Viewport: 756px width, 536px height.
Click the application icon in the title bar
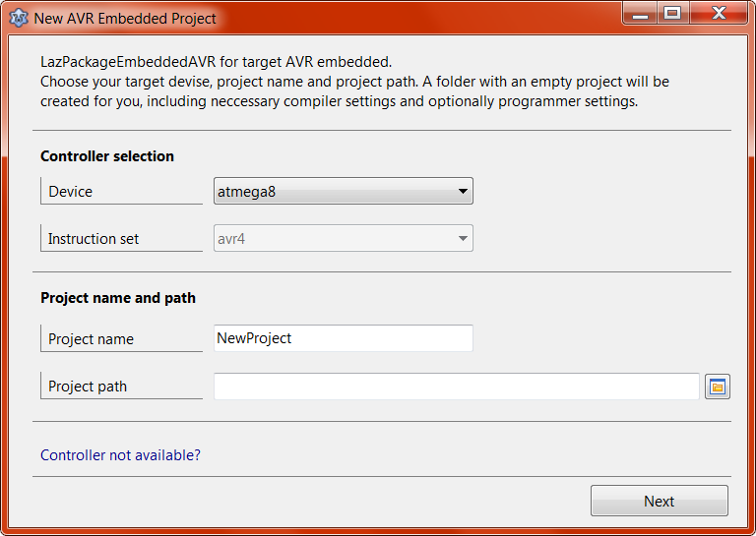18,18
